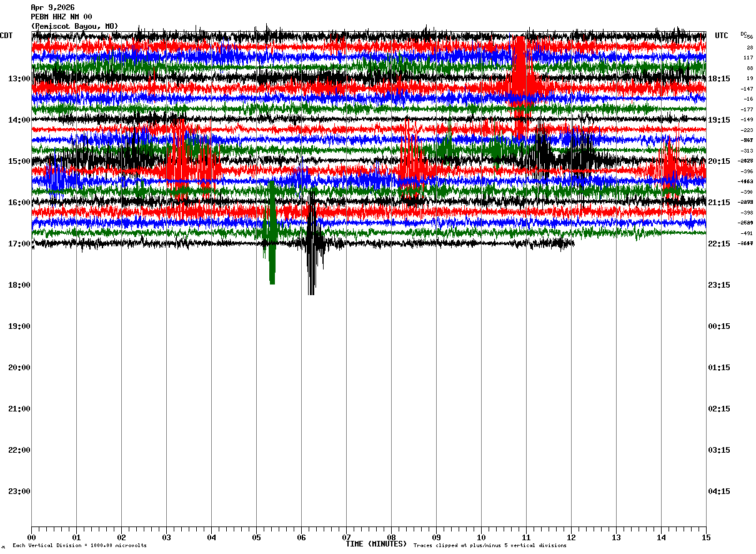Click the 18:15 UTC time label
Image resolution: width=756 pixels, height=554 pixels.
point(719,79)
